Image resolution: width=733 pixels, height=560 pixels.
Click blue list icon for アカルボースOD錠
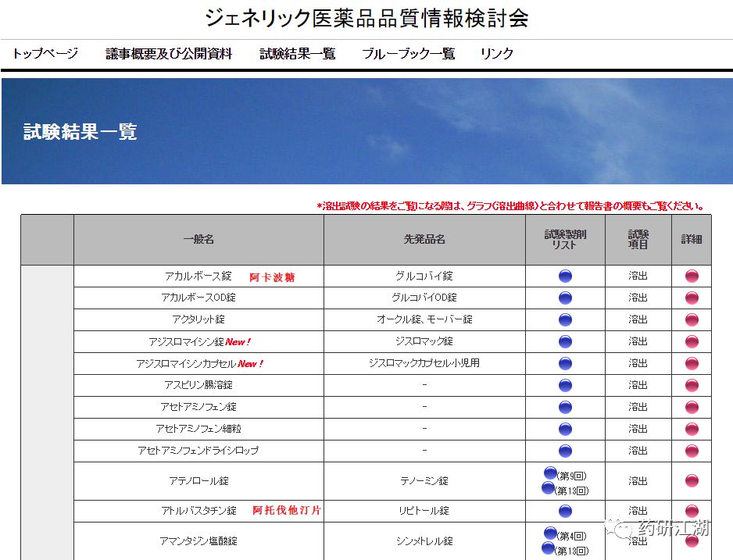pyautogui.click(x=565, y=298)
